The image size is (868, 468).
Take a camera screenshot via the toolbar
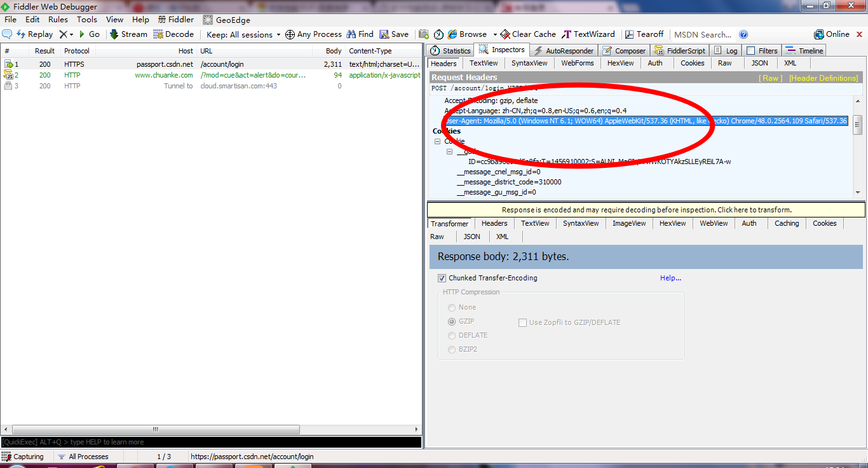pos(424,34)
